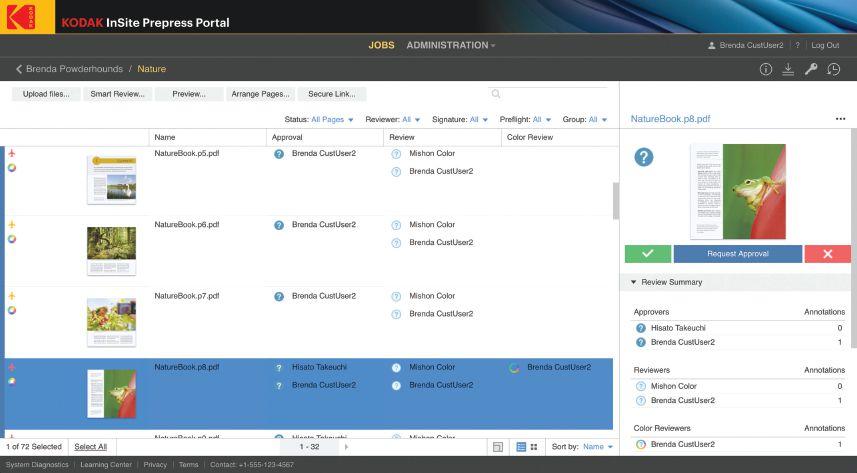
Task: Click the Arrange Pages... button
Action: click(260, 94)
